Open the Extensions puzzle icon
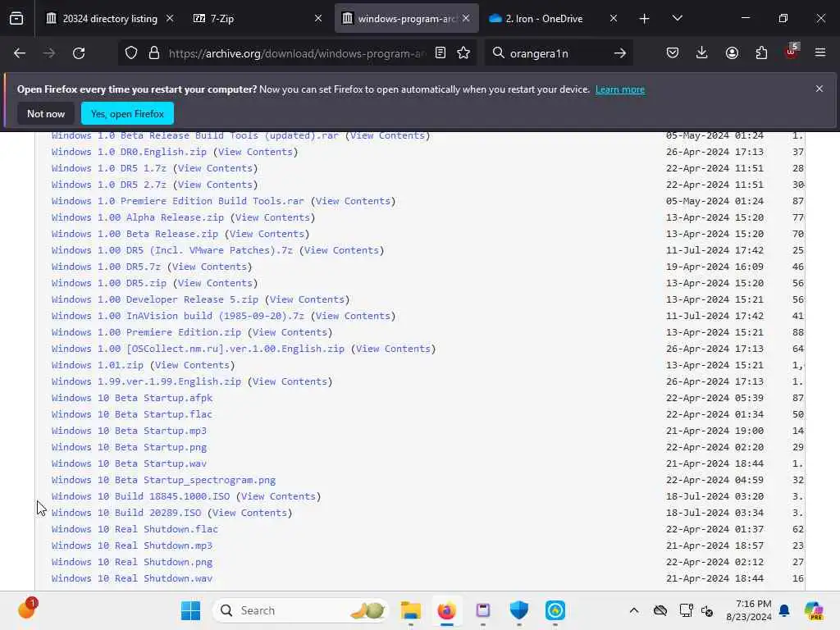Viewport: 840px width, 630px height. click(x=761, y=53)
